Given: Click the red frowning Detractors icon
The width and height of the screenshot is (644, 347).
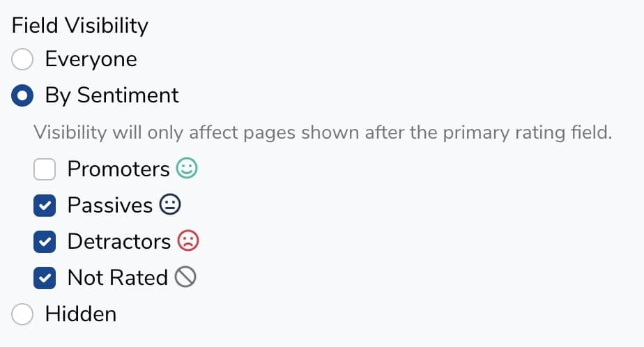Looking at the screenshot, I should [x=188, y=241].
